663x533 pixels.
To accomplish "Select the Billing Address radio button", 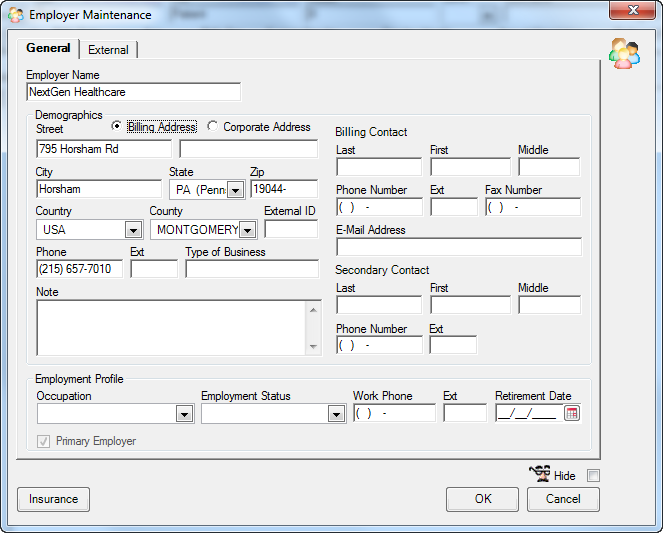I will (x=116, y=126).
